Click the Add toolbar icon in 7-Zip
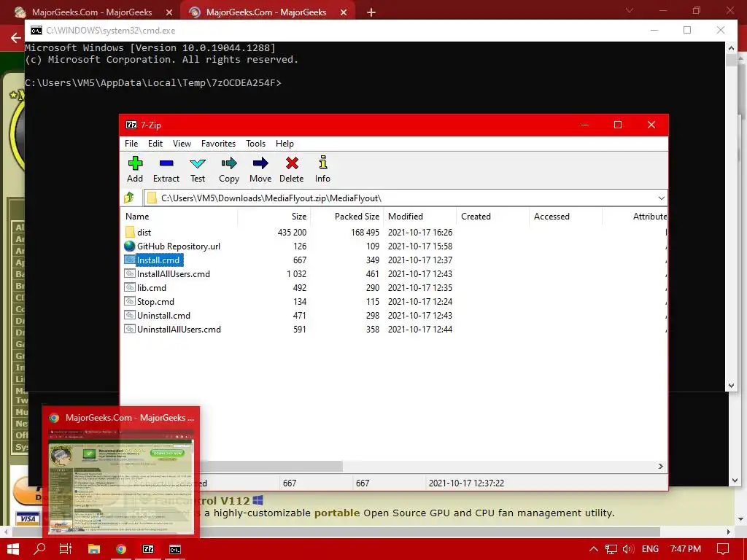This screenshot has width=747, height=560. click(x=135, y=163)
